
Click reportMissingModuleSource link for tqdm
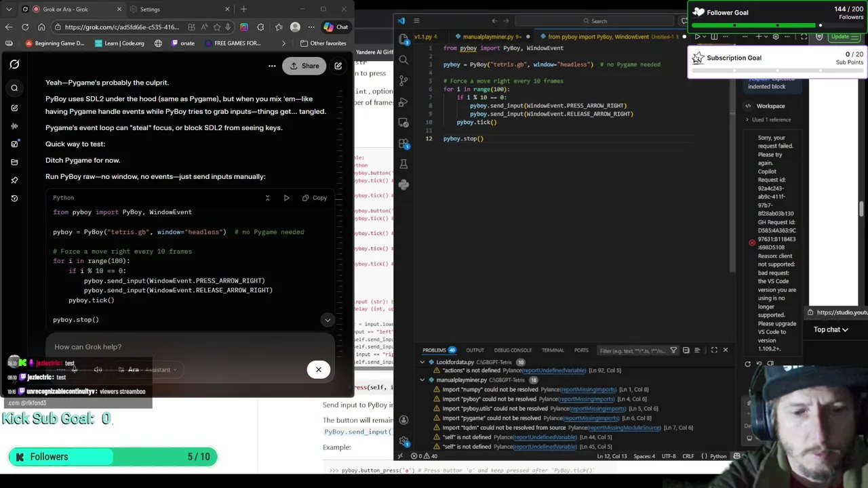click(x=625, y=428)
